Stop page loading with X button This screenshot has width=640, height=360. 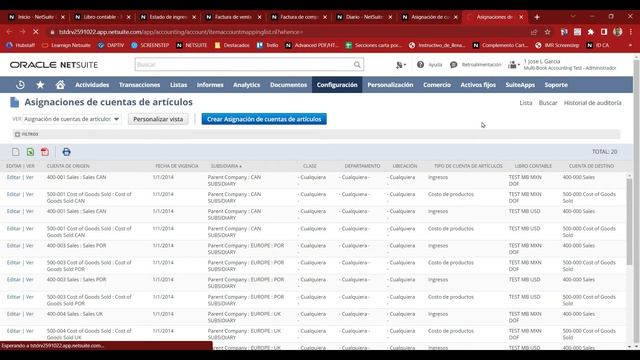click(36, 32)
